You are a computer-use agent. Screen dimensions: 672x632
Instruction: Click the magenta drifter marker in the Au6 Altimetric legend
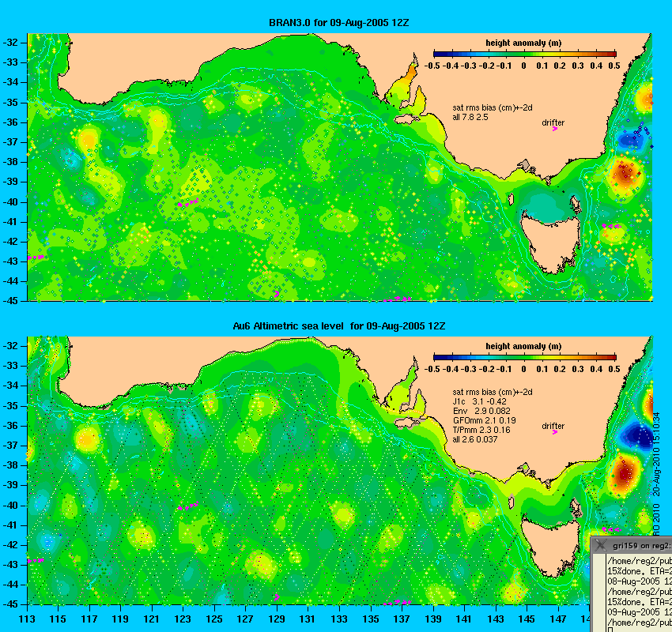click(x=554, y=432)
